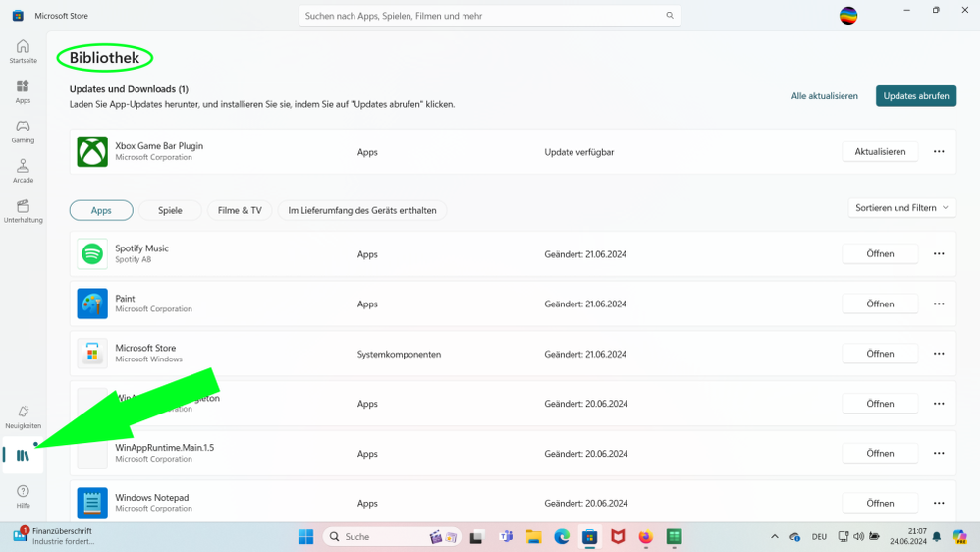Click Aktualisieren for Xbox Game Bar Plugin

(x=880, y=152)
